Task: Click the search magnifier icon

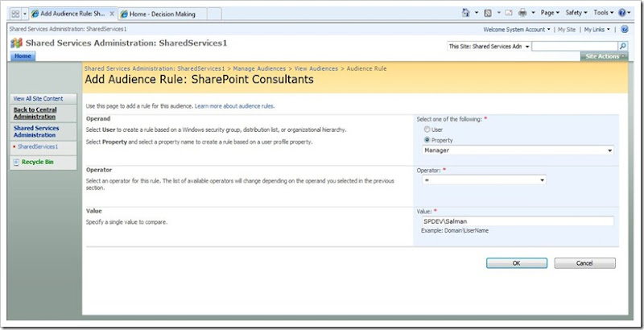Action: click(623, 47)
